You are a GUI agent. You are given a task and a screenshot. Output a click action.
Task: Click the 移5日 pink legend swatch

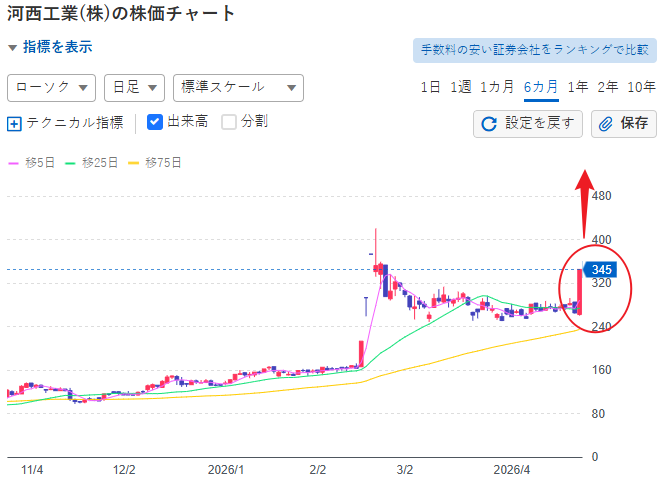(14, 163)
